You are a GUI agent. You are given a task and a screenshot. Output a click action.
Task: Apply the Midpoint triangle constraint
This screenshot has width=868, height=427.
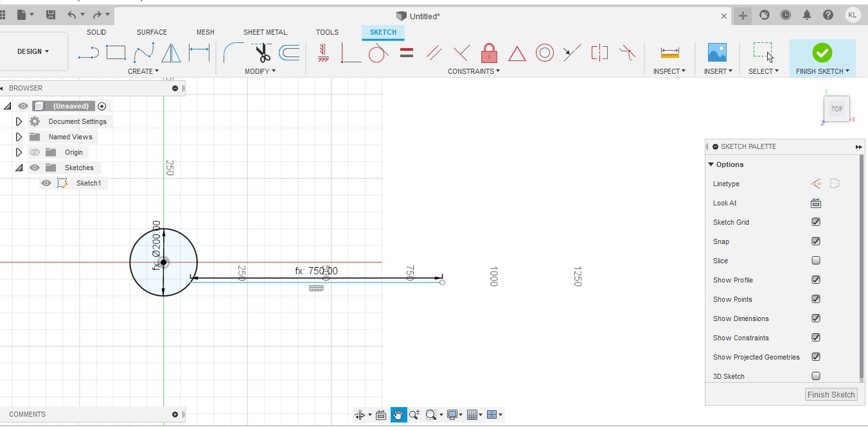tap(517, 53)
